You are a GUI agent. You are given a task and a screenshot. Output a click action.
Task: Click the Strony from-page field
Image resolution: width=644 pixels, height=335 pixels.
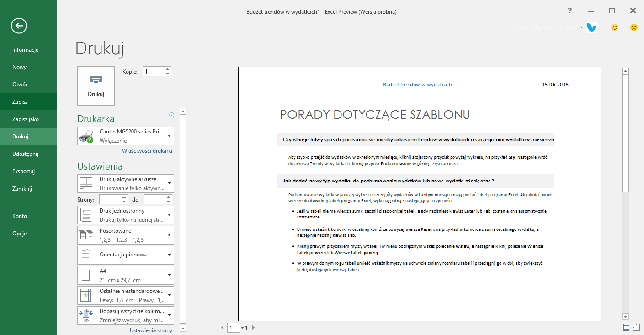[110, 199]
